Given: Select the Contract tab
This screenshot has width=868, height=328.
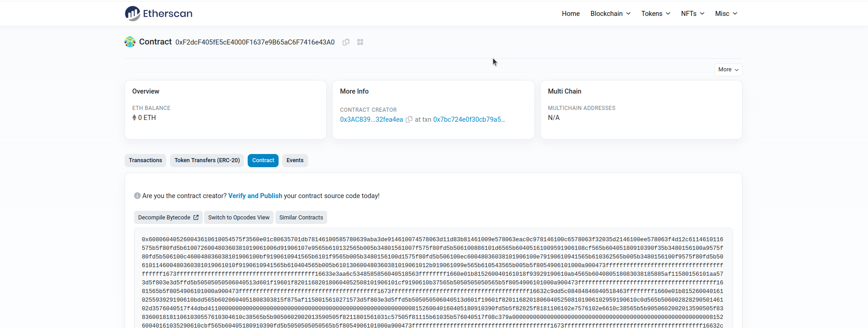Looking at the screenshot, I should point(263,160).
